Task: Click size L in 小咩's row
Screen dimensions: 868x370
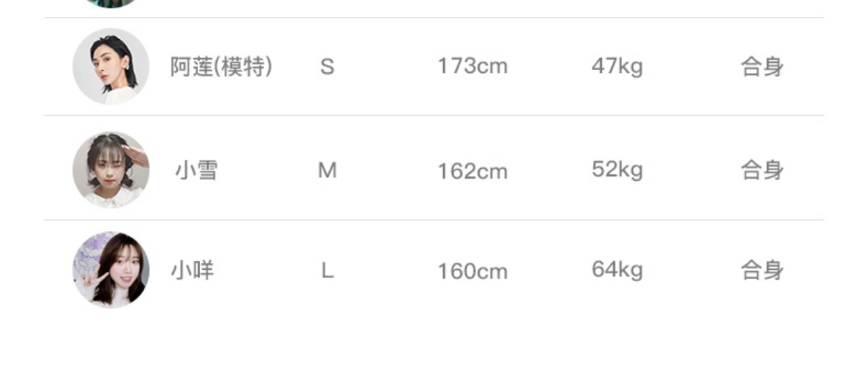Action: tap(327, 270)
